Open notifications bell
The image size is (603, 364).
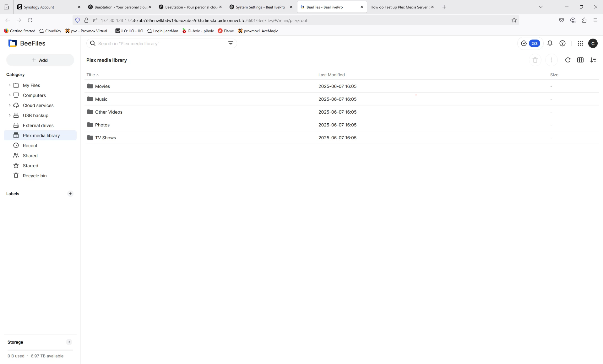coord(550,43)
